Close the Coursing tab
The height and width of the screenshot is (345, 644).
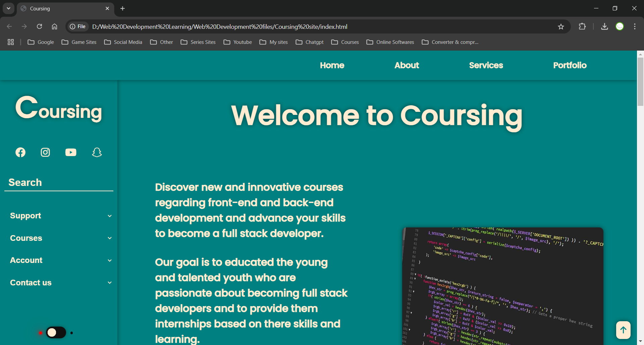[107, 8]
